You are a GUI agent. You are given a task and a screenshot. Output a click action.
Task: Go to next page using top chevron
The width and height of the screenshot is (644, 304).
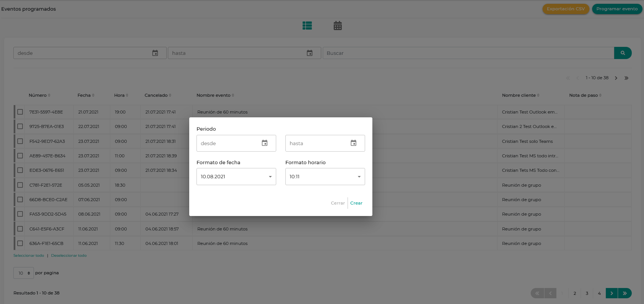tap(616, 78)
